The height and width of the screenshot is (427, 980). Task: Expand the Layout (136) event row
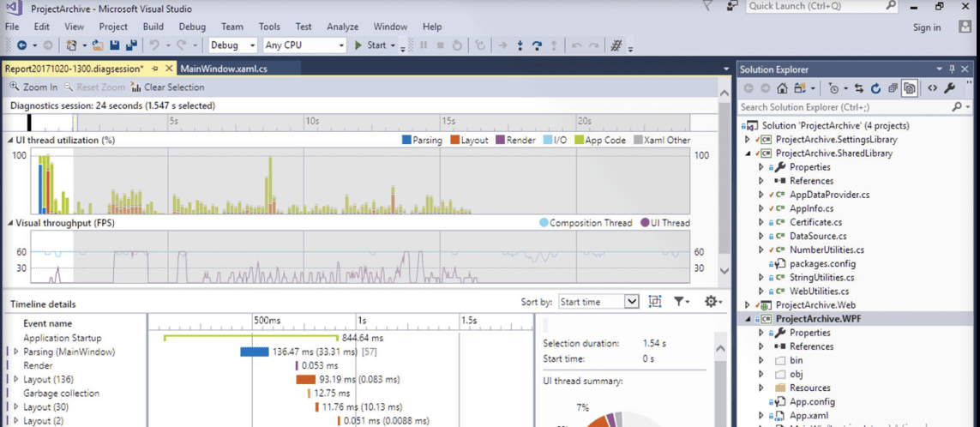coord(16,379)
